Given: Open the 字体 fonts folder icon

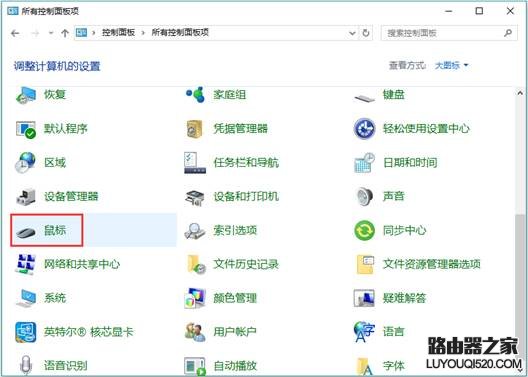Looking at the screenshot, I should [x=364, y=366].
